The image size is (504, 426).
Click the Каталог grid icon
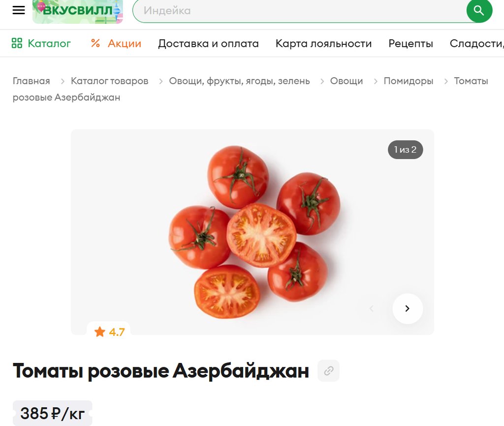(x=17, y=43)
